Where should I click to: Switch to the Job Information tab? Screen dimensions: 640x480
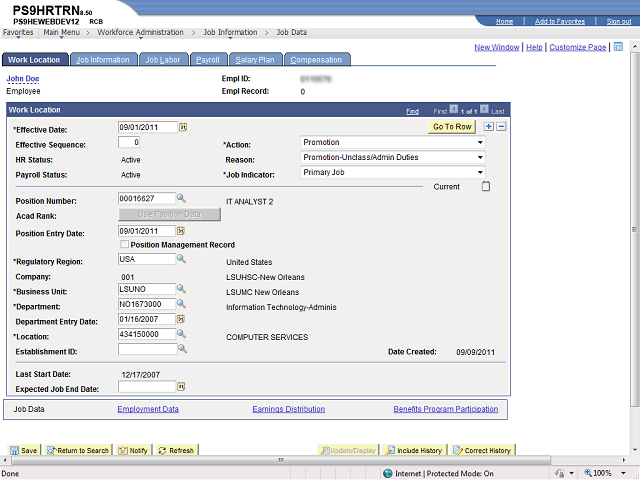tap(103, 60)
